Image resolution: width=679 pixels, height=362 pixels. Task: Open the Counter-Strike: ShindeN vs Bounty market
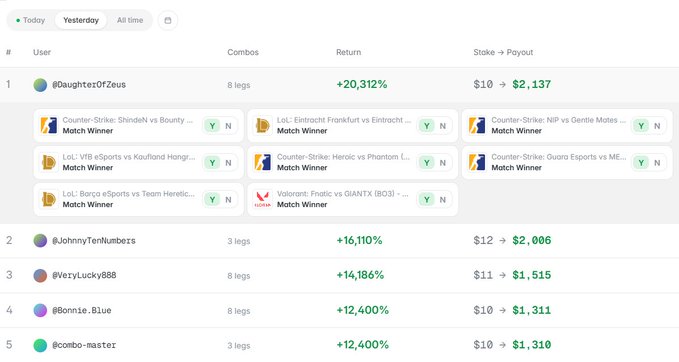click(x=138, y=126)
